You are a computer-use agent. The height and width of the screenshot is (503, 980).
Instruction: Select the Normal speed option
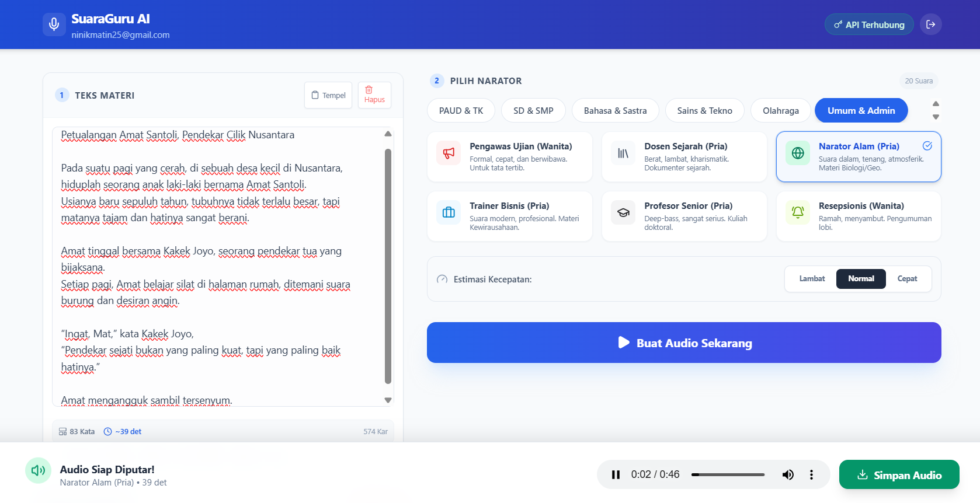click(861, 279)
